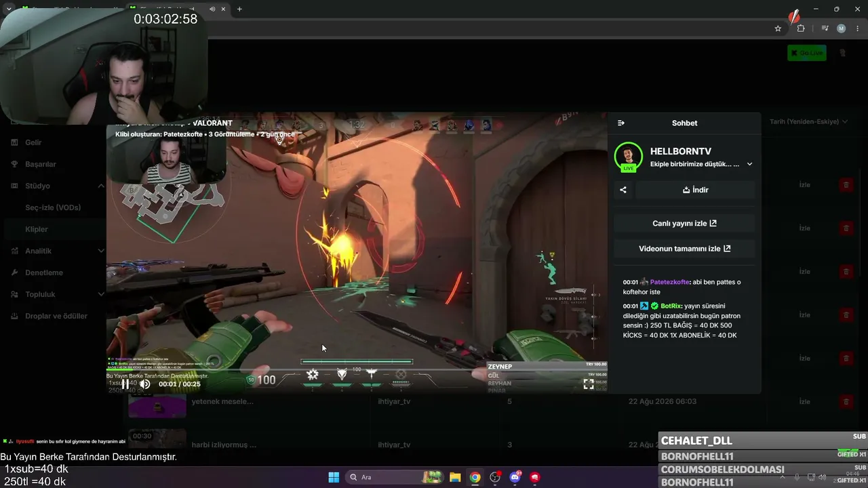Image resolution: width=868 pixels, height=488 pixels.
Task: Download the clip with İndir
Action: pos(695,190)
